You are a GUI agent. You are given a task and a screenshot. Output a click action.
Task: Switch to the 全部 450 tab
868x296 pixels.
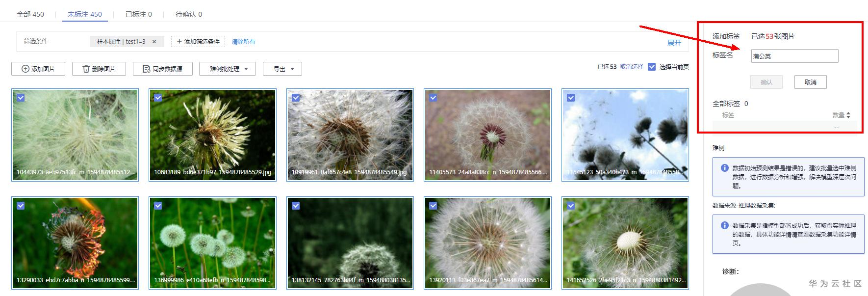tap(30, 14)
